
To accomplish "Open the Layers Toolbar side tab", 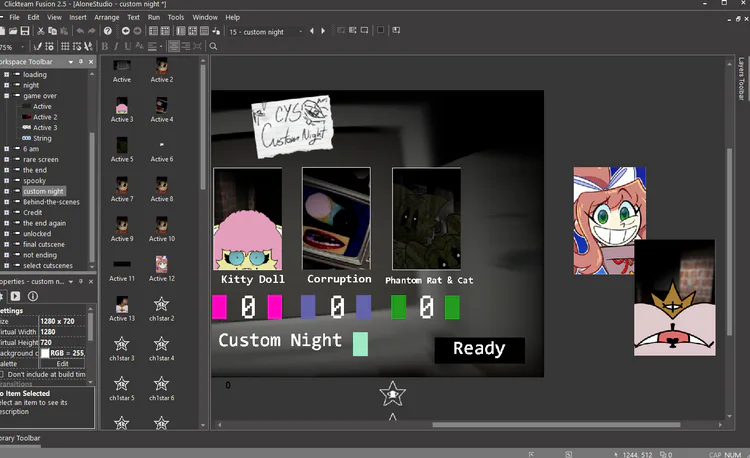I will [x=741, y=79].
